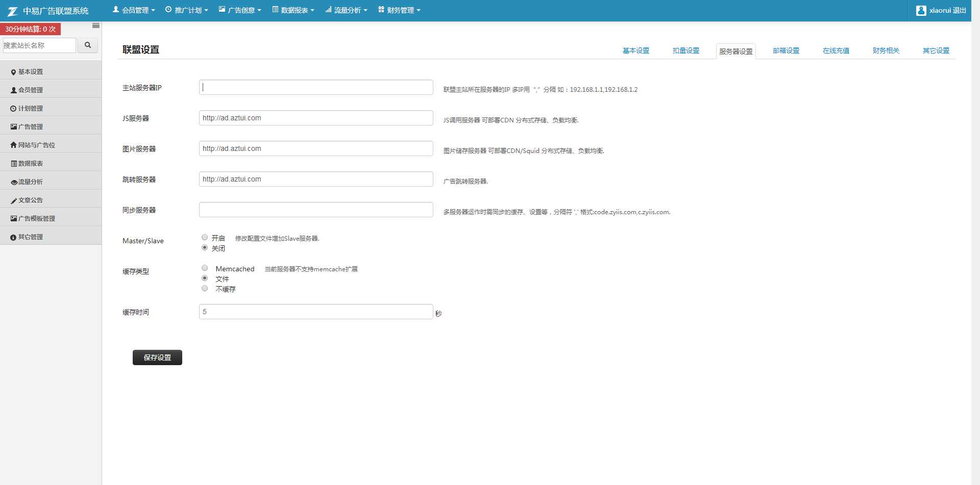Switch to the 邮箱设置 tab
Viewport: 980px width, 485px height.
point(786,50)
